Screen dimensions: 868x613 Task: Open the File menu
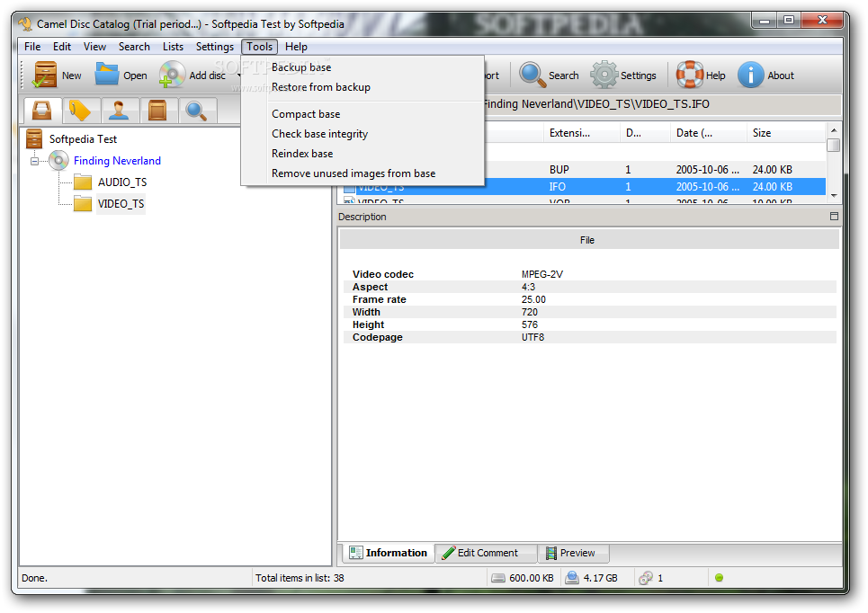coord(32,47)
